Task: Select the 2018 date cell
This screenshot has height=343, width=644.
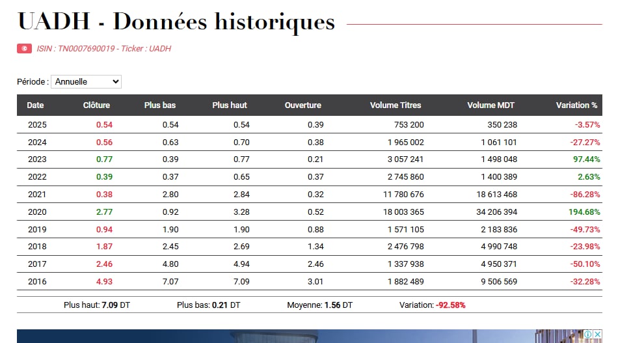Action: coord(37,247)
